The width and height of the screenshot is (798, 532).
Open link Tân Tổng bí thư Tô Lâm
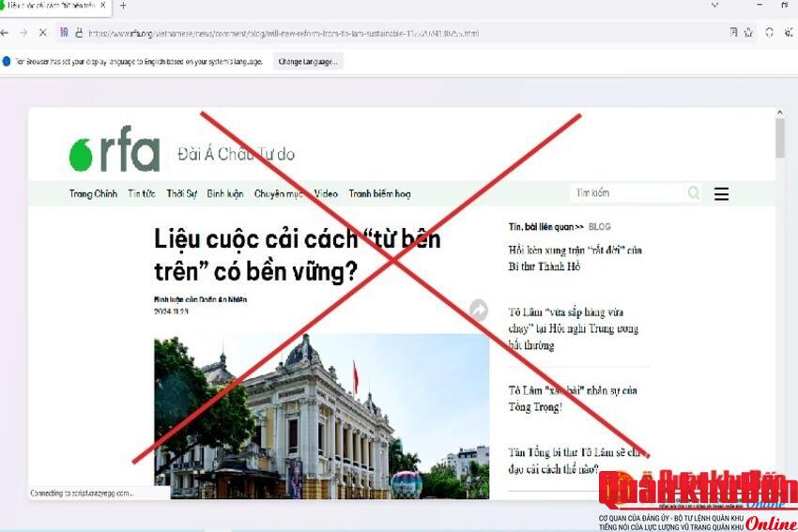(x=574, y=461)
